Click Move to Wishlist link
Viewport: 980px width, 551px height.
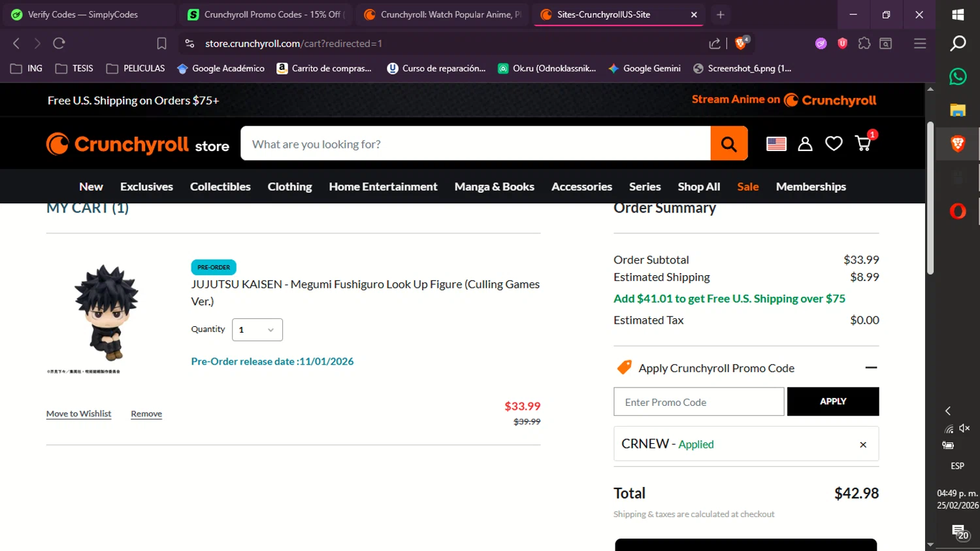(x=78, y=414)
